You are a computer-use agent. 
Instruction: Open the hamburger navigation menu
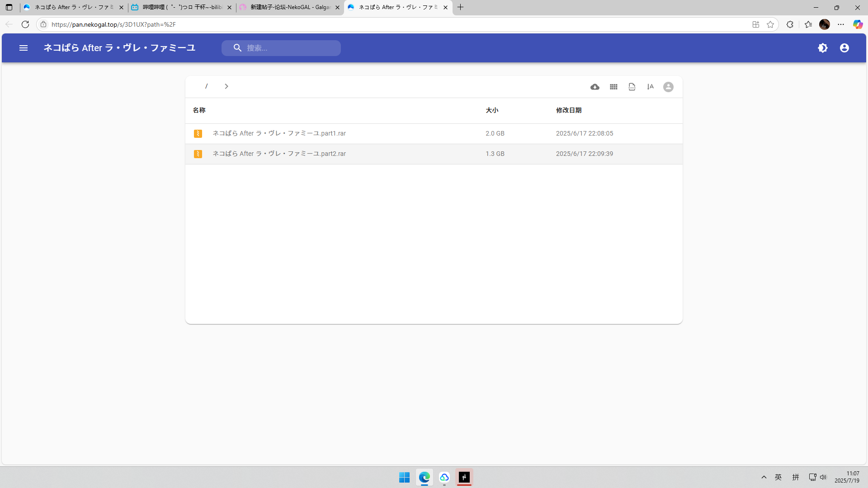click(x=24, y=48)
